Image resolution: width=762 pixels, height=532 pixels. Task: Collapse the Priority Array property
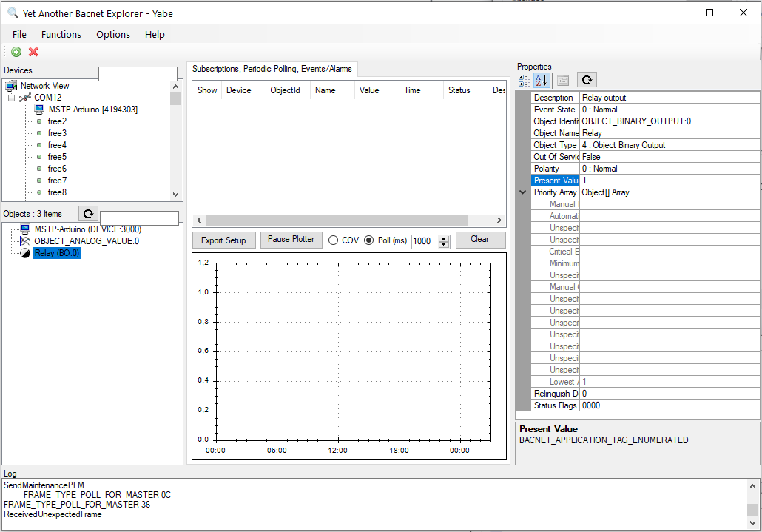523,192
